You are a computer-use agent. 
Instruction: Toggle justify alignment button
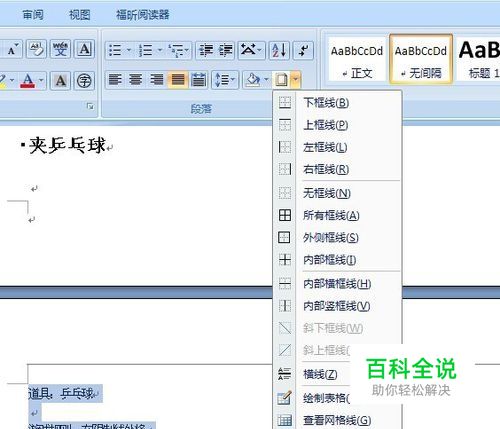[178, 80]
